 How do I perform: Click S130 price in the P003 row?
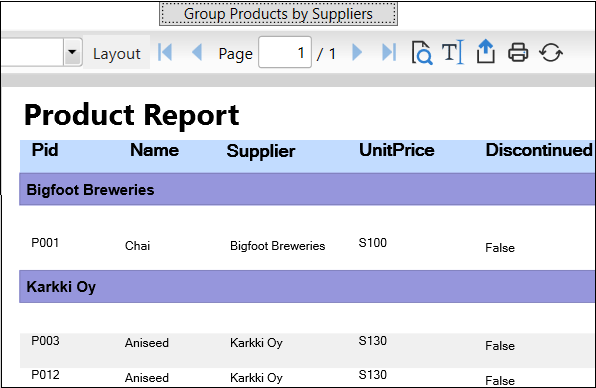(x=372, y=340)
